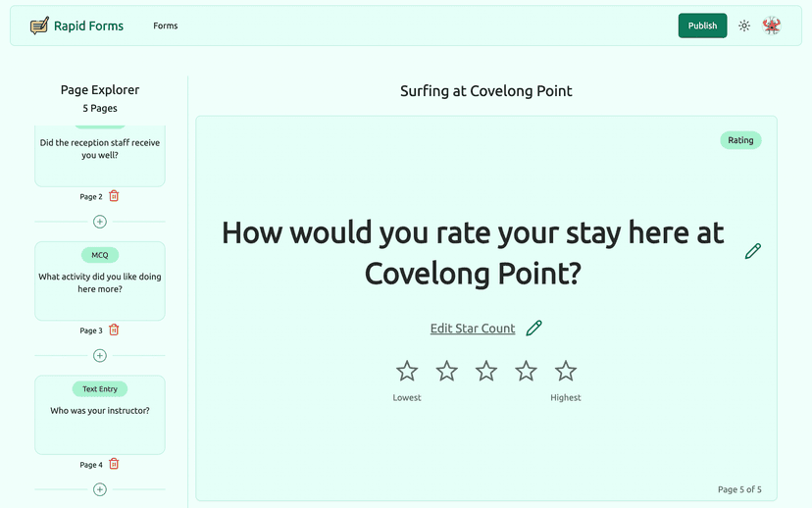Select the reception staff question page
Screen dimensions: 812x508
[100, 152]
